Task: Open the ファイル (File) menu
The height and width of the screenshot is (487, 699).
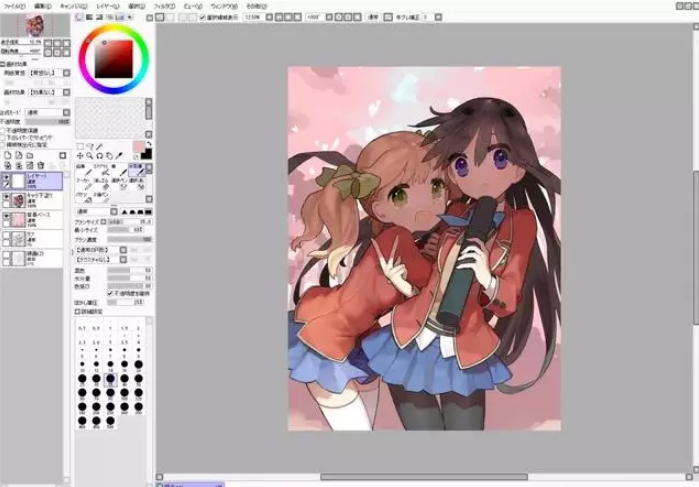Action: (13, 6)
